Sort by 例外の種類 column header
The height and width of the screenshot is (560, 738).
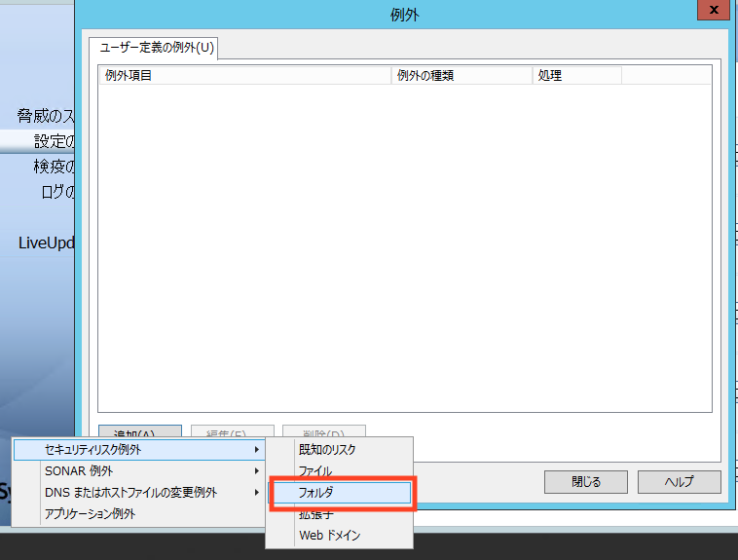click(x=461, y=75)
